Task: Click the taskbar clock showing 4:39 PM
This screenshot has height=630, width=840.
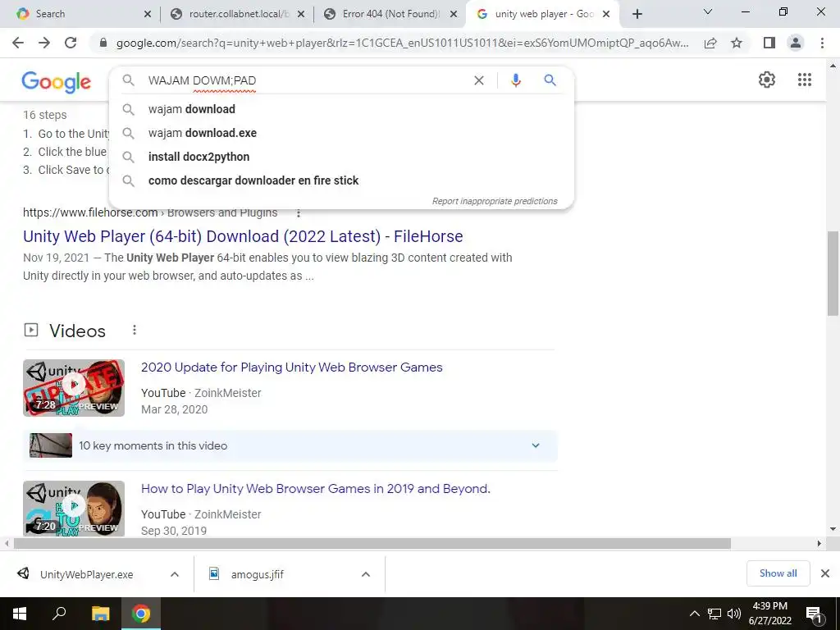Action: (769, 614)
